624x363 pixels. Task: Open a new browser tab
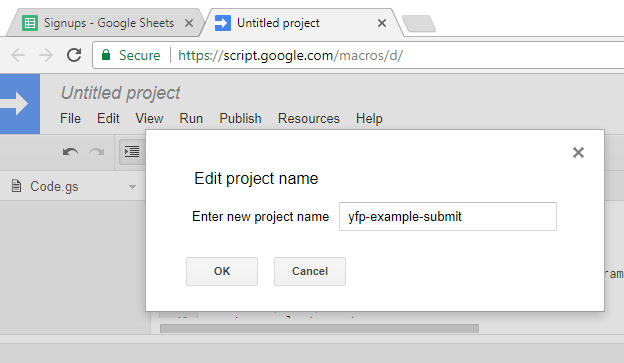click(x=419, y=23)
